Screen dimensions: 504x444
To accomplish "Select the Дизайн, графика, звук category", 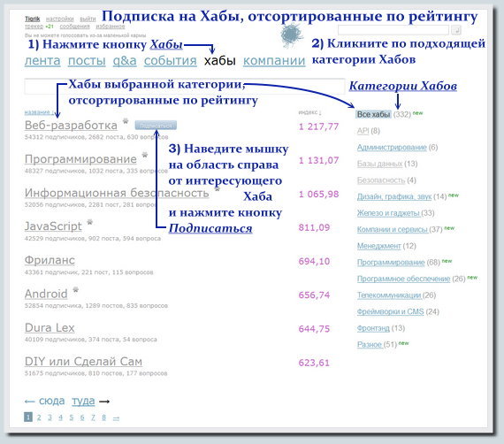I will (x=394, y=196).
